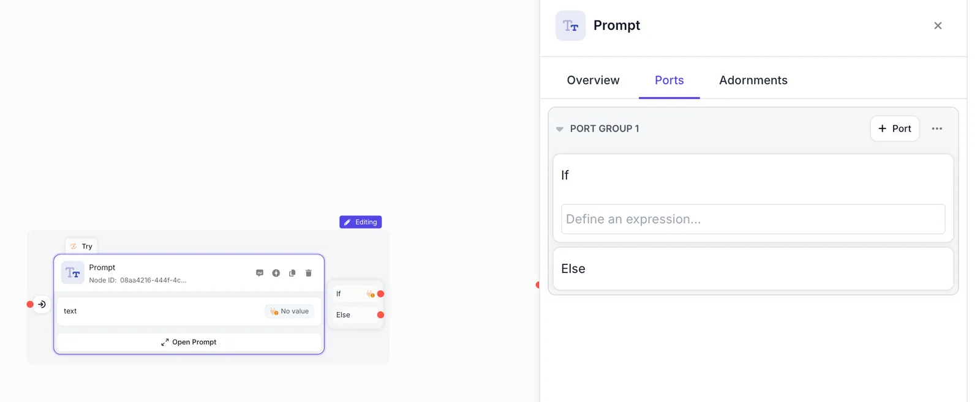Switch to the Overview tab
Viewport: 980px width, 402px height.
(593, 80)
